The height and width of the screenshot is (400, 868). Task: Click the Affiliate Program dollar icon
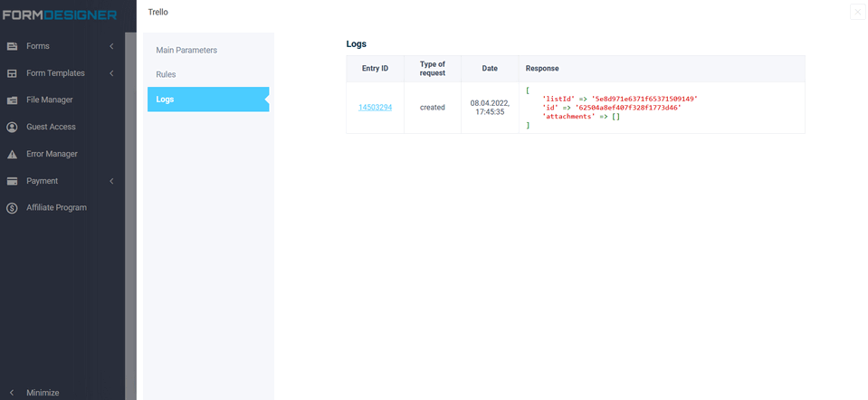[13, 208]
